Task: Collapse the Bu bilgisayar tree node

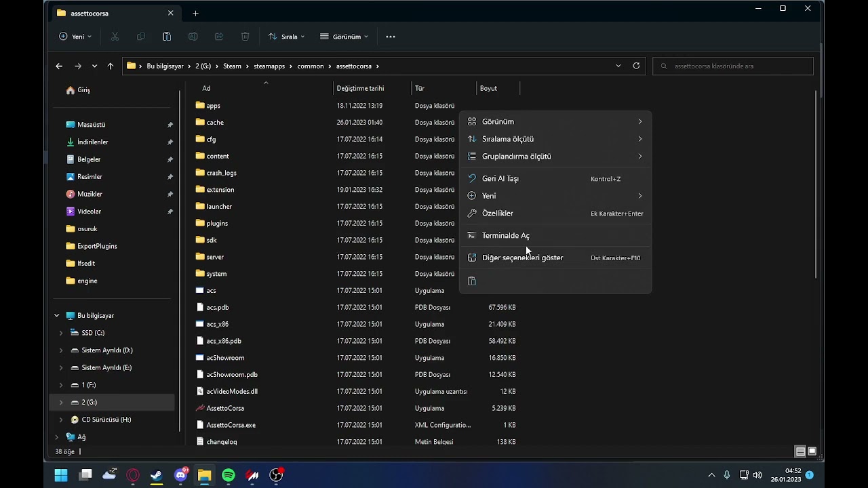Action: pyautogui.click(x=57, y=316)
